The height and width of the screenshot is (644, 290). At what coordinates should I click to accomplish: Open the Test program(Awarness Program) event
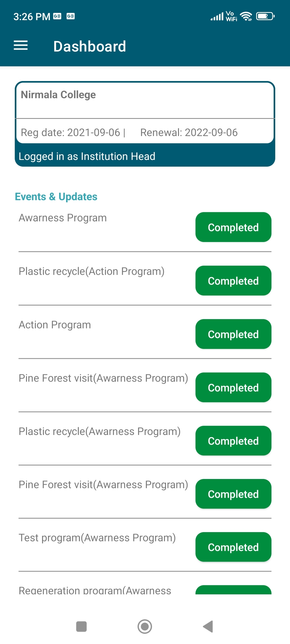pos(97,538)
